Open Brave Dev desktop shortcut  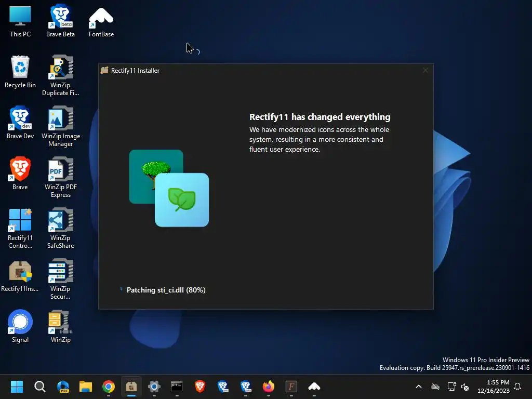tap(20, 123)
